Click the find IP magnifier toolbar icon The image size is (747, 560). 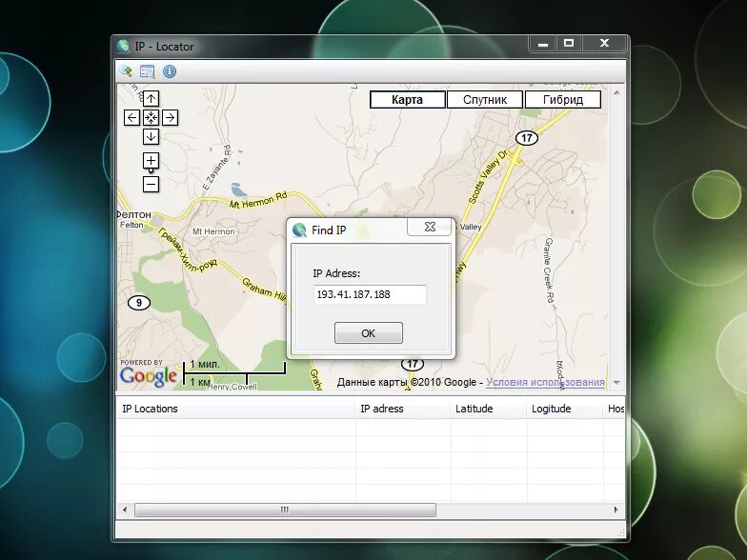[x=126, y=71]
